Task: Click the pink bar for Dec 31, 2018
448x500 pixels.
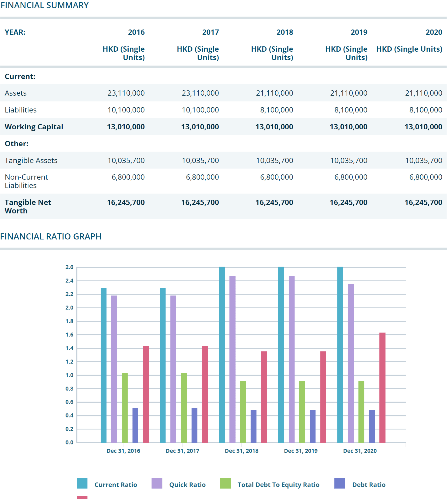Action: click(x=264, y=397)
